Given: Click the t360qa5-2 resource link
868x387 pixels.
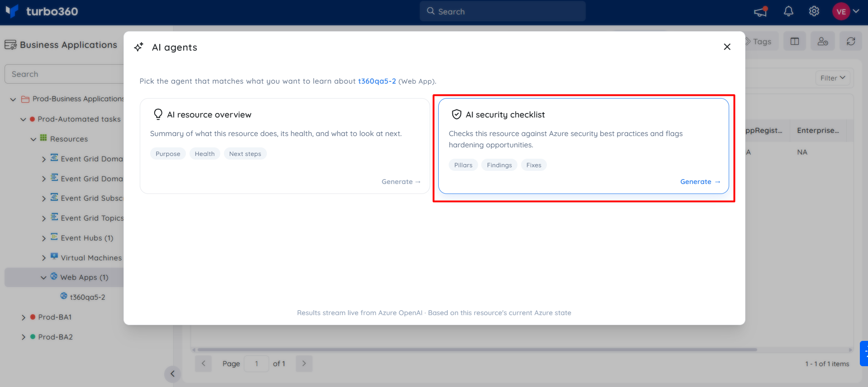Looking at the screenshot, I should (377, 81).
